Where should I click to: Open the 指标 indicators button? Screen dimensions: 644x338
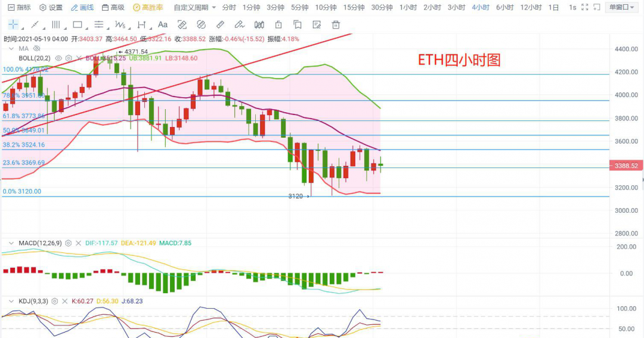click(19, 8)
